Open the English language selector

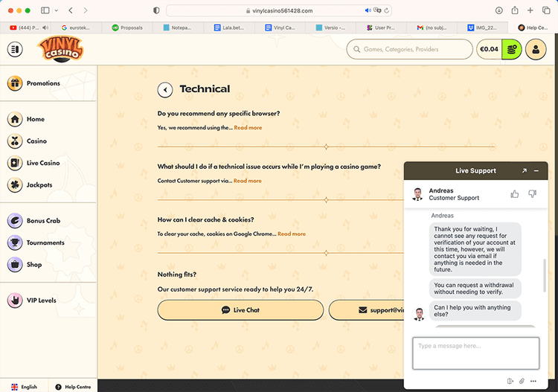click(25, 387)
